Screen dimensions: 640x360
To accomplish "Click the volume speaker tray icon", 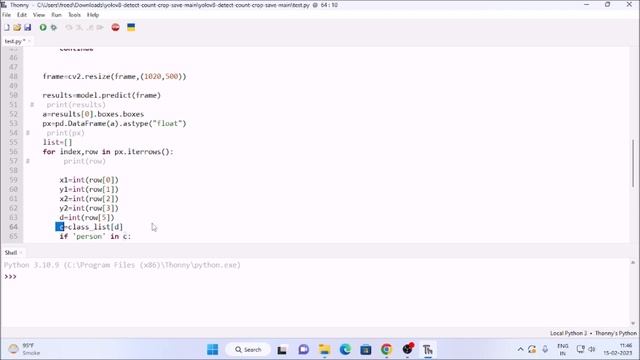I will (591, 349).
